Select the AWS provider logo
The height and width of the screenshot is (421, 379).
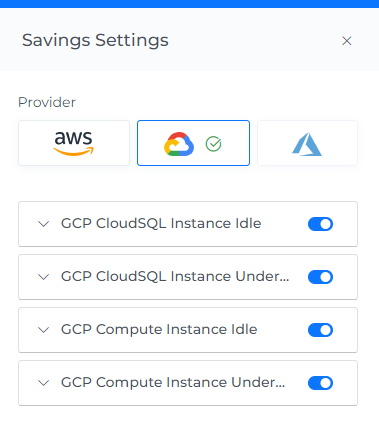tap(74, 143)
